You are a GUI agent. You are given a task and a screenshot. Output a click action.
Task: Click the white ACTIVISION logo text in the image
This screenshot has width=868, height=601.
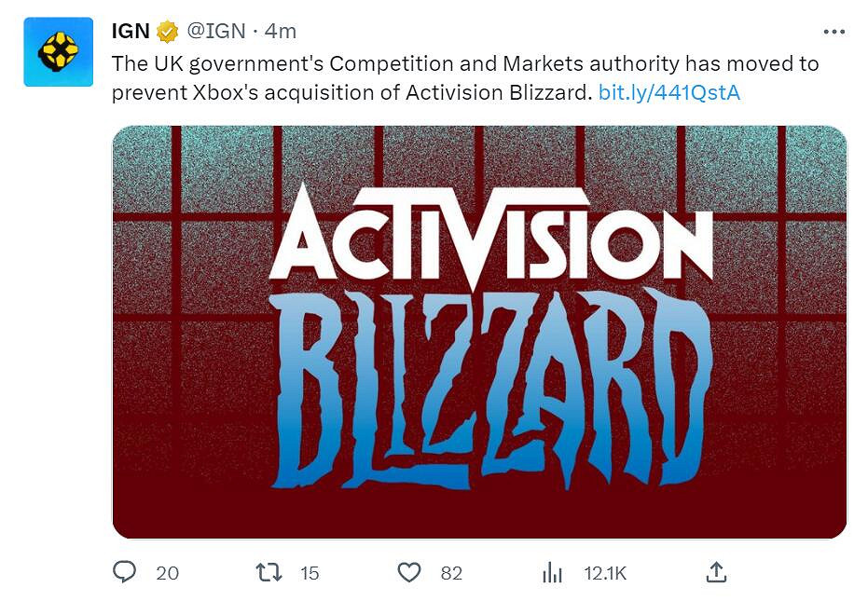(x=489, y=238)
